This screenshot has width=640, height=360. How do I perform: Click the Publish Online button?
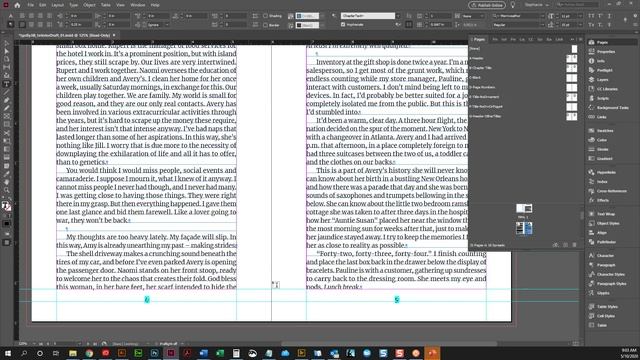[487, 5]
